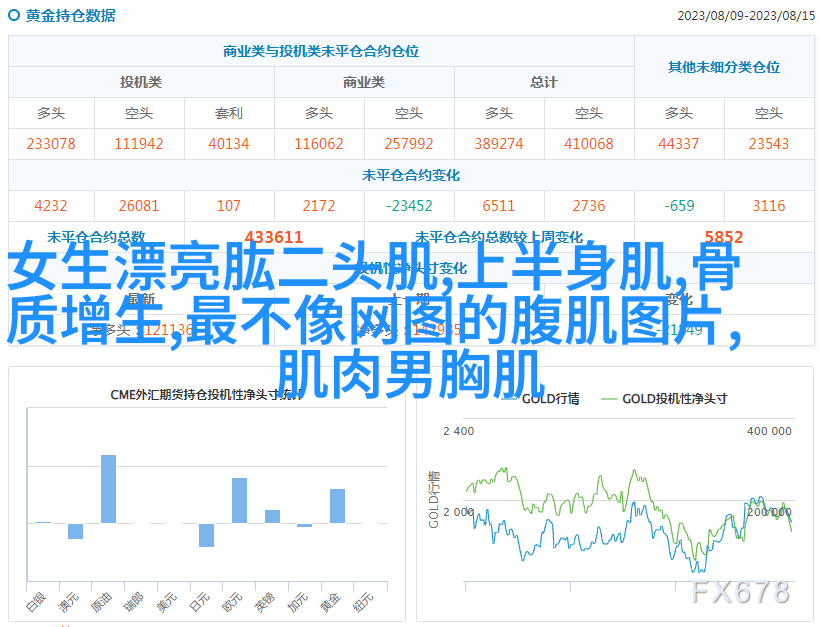This screenshot has width=820, height=627.
Task: Click the 未平仓合约变化 section header
Action: click(x=410, y=175)
